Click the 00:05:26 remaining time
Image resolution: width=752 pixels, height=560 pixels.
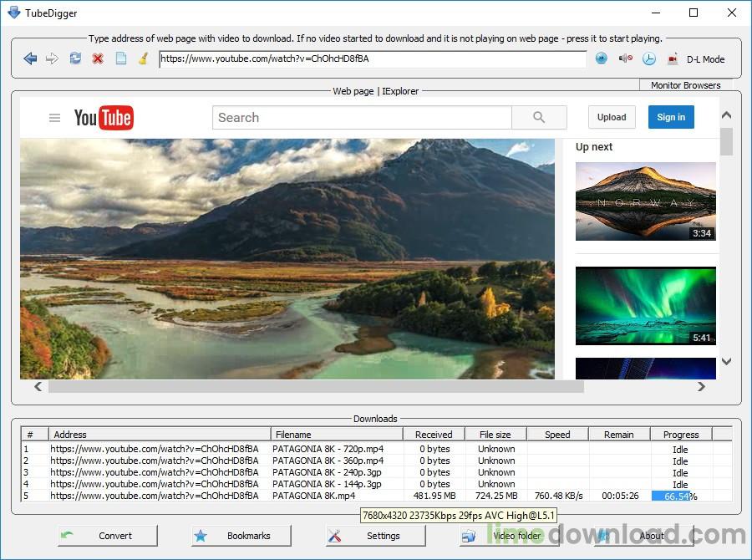click(x=620, y=496)
